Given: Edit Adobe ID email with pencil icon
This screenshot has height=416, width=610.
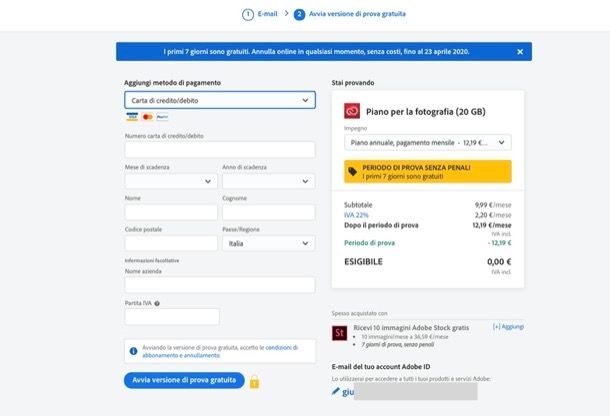Looking at the screenshot, I should 335,391.
